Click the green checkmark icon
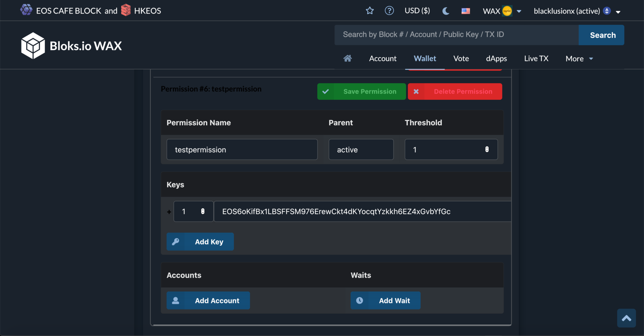The width and height of the screenshot is (644, 336). [x=325, y=92]
